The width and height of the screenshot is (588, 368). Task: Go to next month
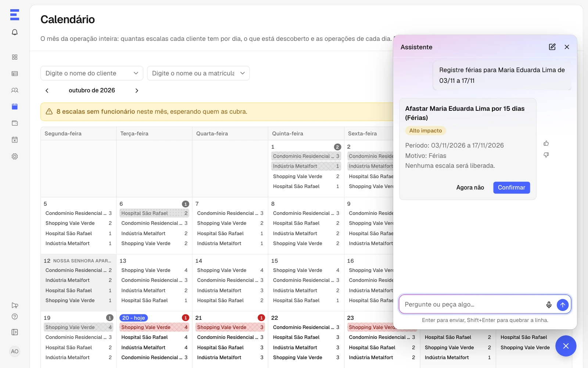[137, 91]
